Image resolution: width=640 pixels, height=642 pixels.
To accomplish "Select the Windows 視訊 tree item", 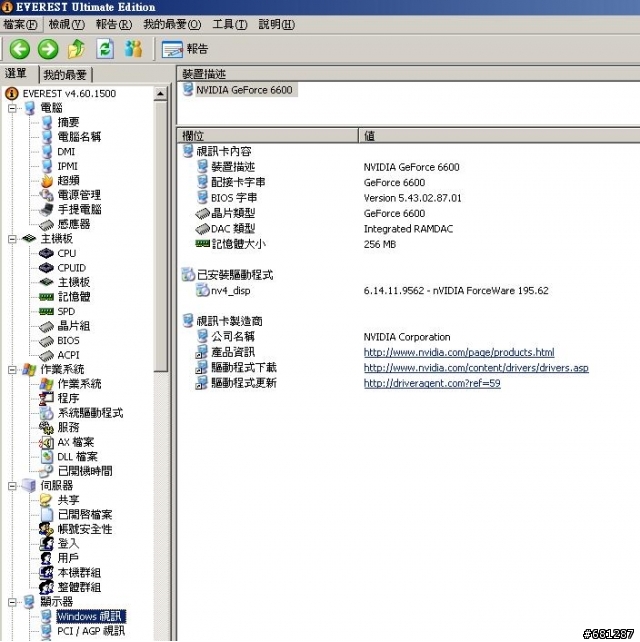I will point(90,617).
